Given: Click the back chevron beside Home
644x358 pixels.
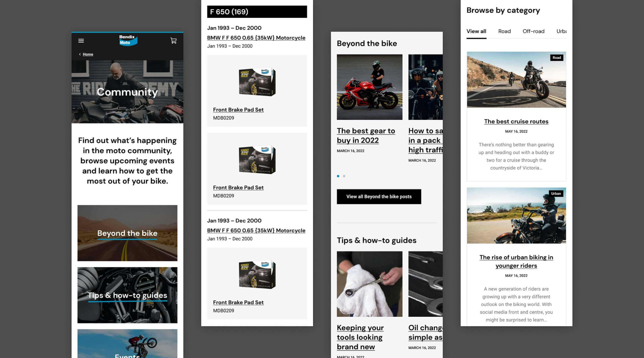Looking at the screenshot, I should (80, 54).
